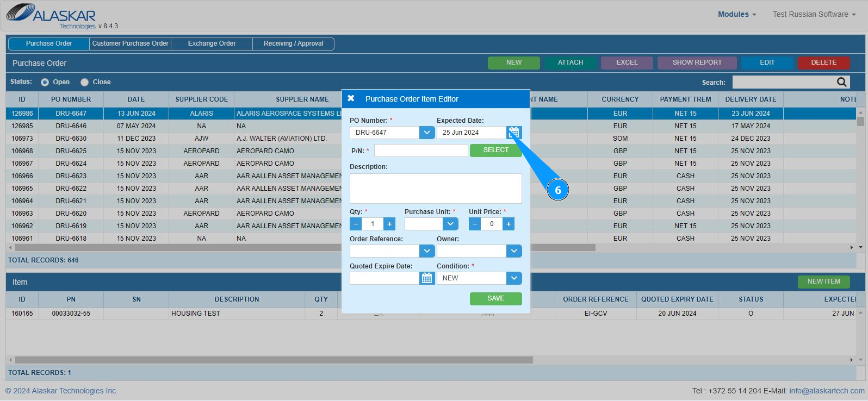Click the Qty value field
Screen dimensions: 868x401
pyautogui.click(x=373, y=224)
